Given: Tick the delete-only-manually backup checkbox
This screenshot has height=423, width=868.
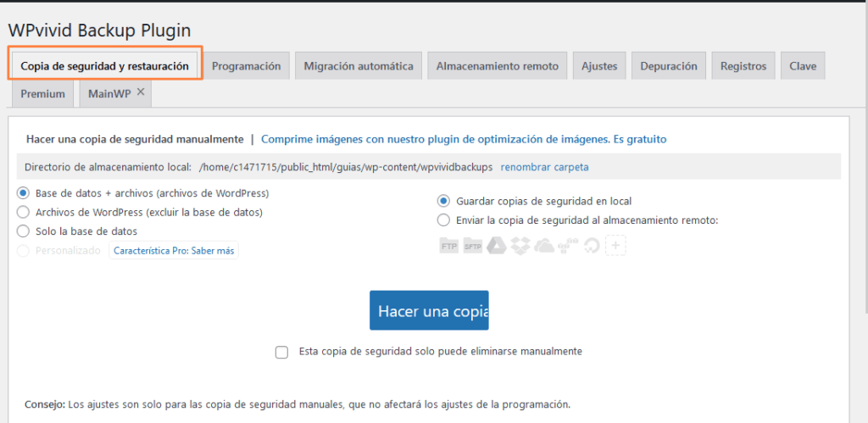Looking at the screenshot, I should pos(281,352).
